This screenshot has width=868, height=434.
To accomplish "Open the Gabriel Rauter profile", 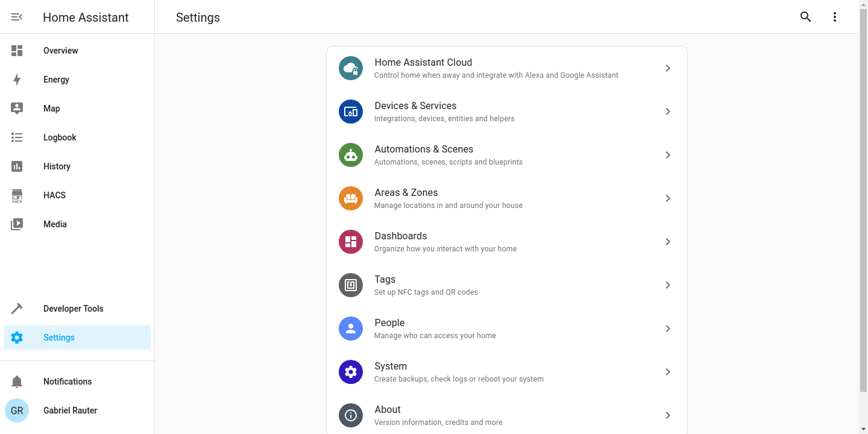I will pos(70,410).
